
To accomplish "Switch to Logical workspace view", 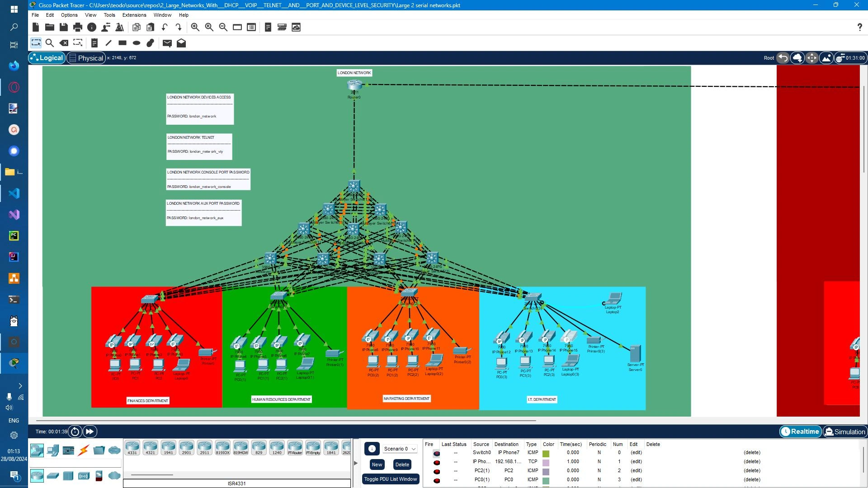I will 47,58.
